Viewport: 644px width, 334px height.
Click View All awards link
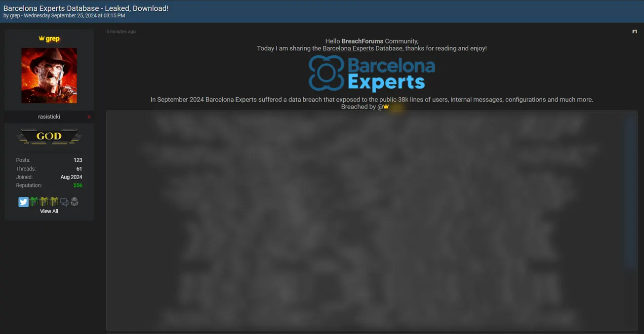pyautogui.click(x=49, y=211)
